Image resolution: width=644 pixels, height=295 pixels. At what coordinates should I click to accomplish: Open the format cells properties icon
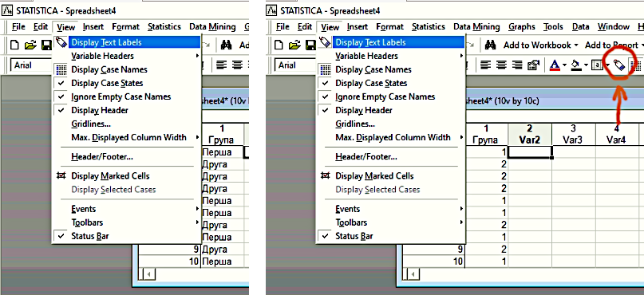coord(533,65)
